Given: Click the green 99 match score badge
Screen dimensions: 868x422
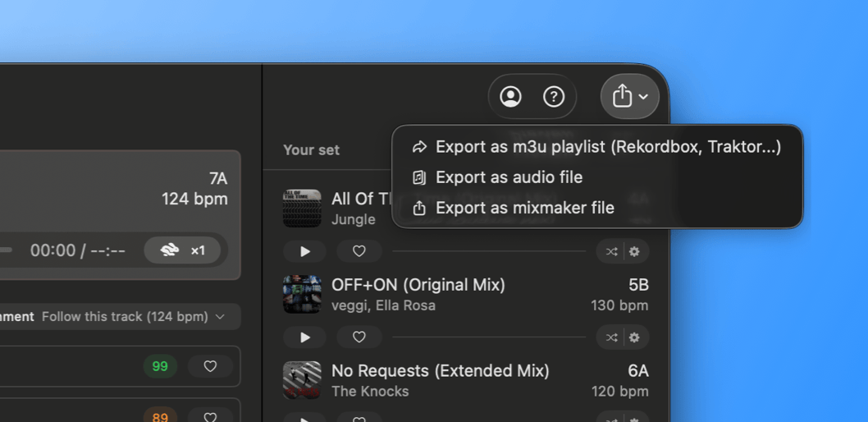Looking at the screenshot, I should pyautogui.click(x=160, y=366).
